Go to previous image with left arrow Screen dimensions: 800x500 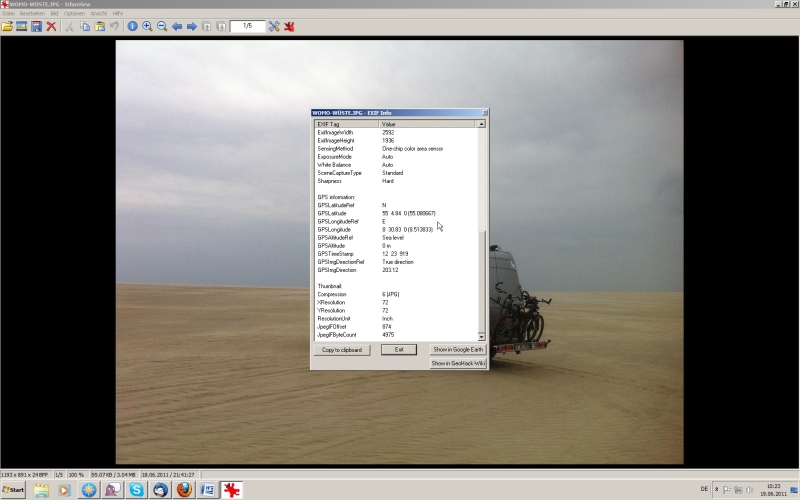[177, 26]
